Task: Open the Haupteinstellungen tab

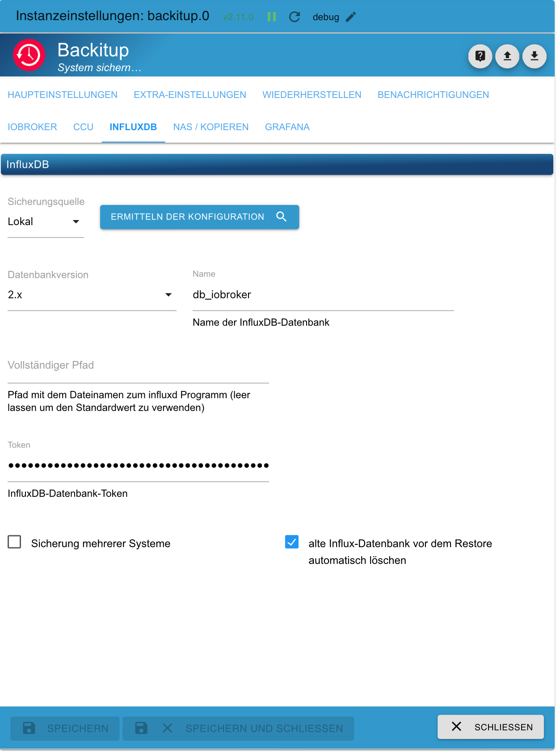Action: point(63,95)
